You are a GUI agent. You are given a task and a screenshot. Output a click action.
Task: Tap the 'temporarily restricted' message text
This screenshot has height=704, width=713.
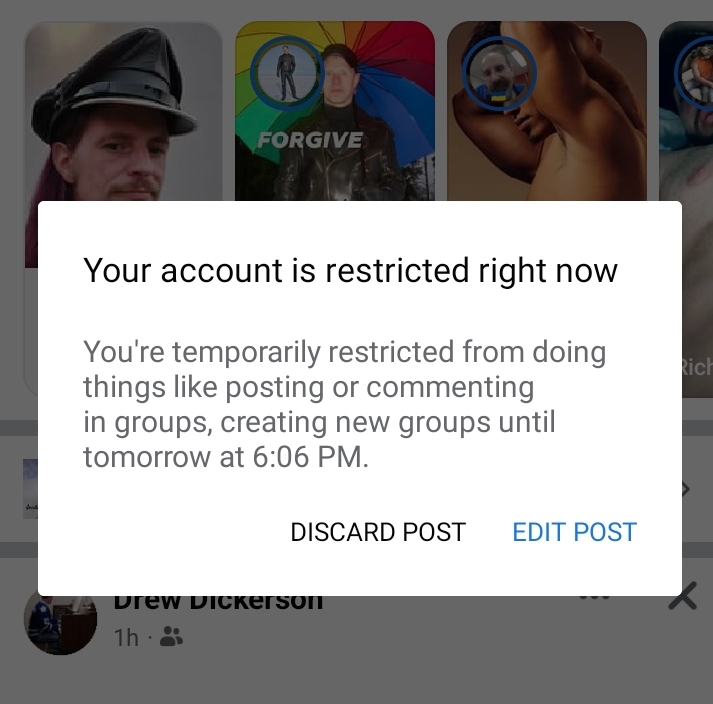coord(344,404)
